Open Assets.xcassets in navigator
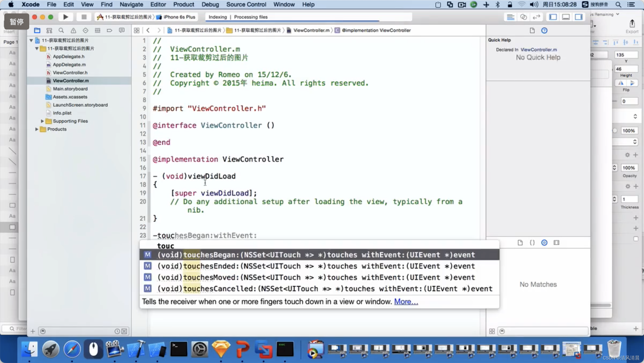 coord(70,97)
